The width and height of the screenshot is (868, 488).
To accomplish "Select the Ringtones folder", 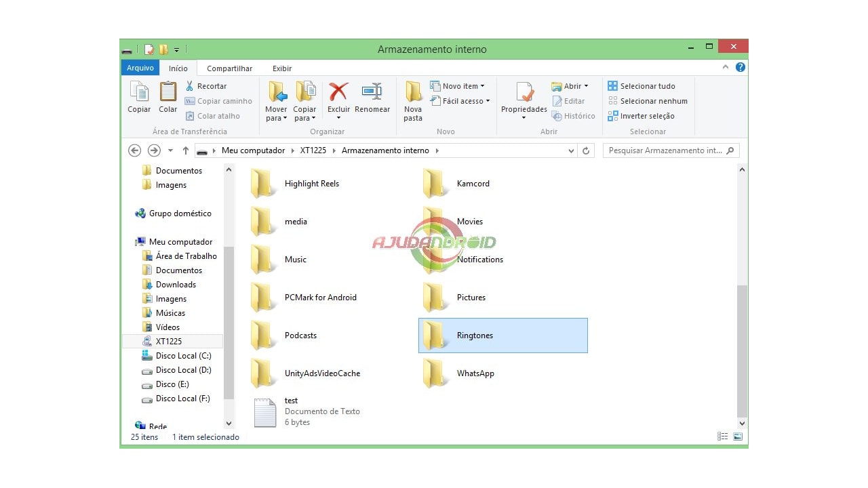I will [x=503, y=335].
